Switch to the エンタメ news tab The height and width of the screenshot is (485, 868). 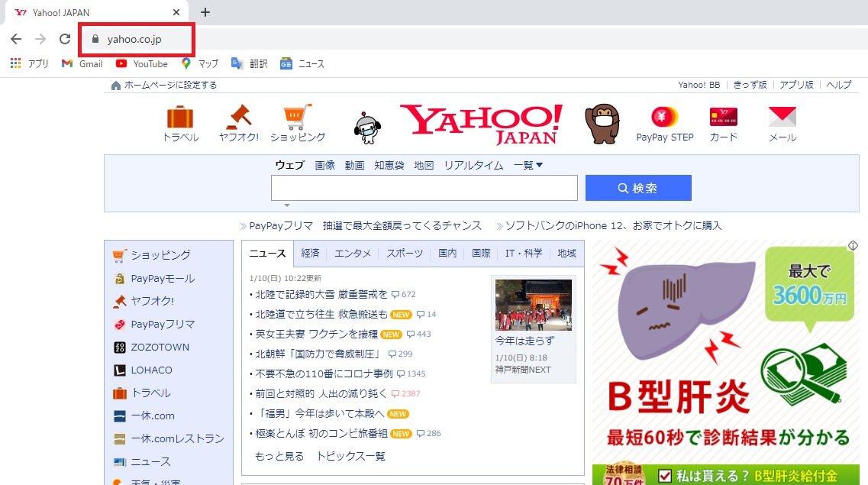pos(353,253)
